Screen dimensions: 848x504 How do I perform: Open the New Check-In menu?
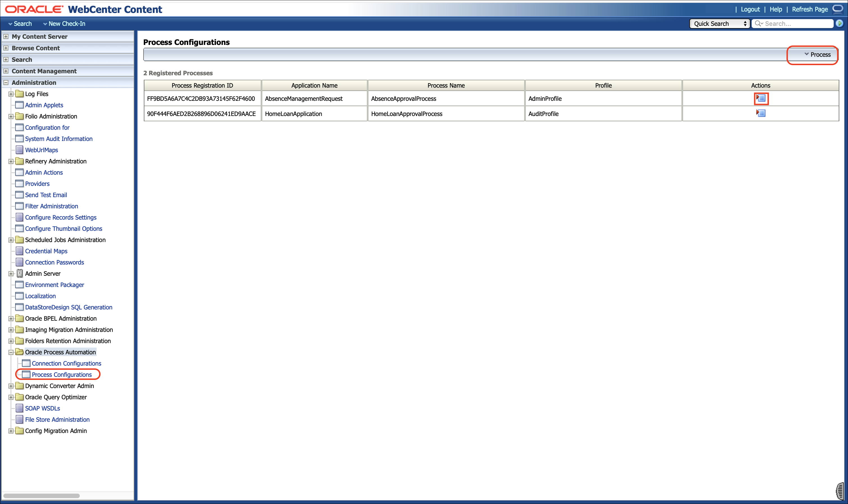click(64, 23)
